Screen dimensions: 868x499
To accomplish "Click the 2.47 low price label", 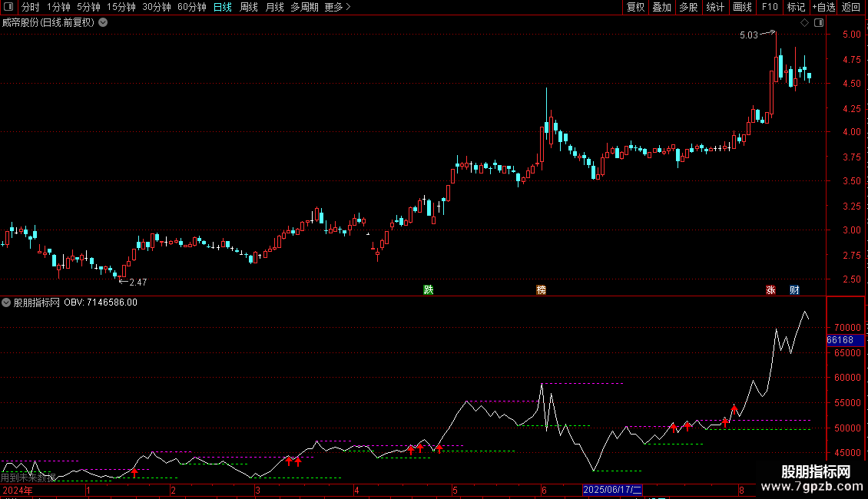I will click(x=137, y=283).
